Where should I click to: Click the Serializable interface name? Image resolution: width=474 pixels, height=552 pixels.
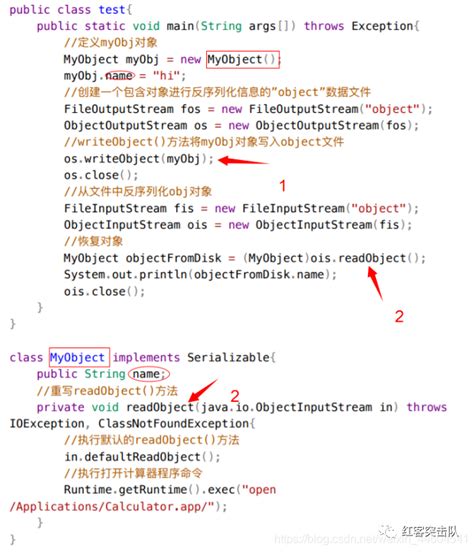(228, 357)
